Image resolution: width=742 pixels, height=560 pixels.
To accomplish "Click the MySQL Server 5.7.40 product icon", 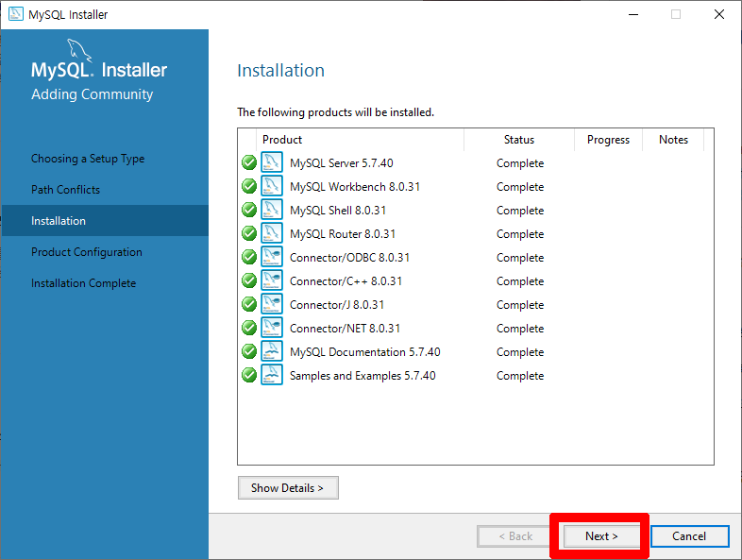I will pyautogui.click(x=272, y=162).
